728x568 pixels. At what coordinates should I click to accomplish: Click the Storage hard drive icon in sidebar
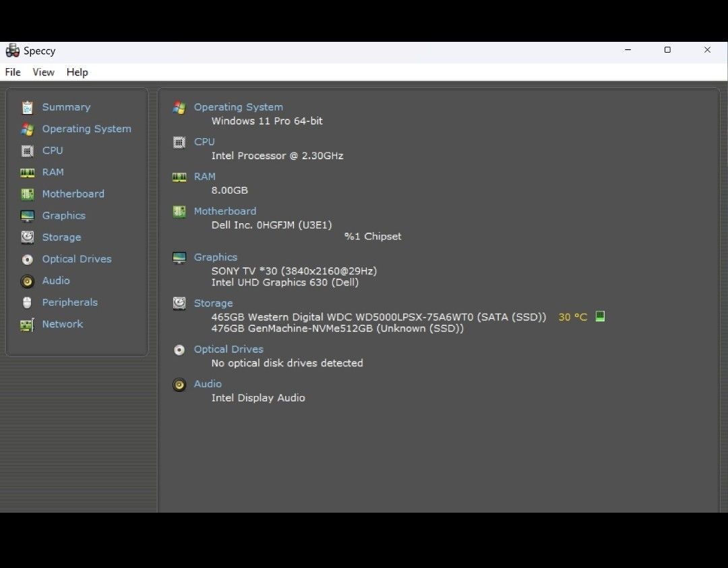click(28, 237)
